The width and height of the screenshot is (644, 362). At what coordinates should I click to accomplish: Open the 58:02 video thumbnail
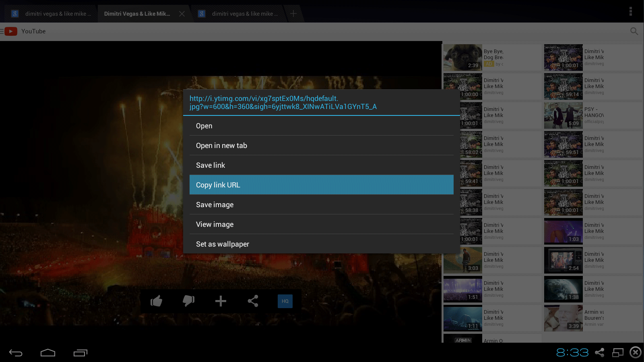click(471, 144)
